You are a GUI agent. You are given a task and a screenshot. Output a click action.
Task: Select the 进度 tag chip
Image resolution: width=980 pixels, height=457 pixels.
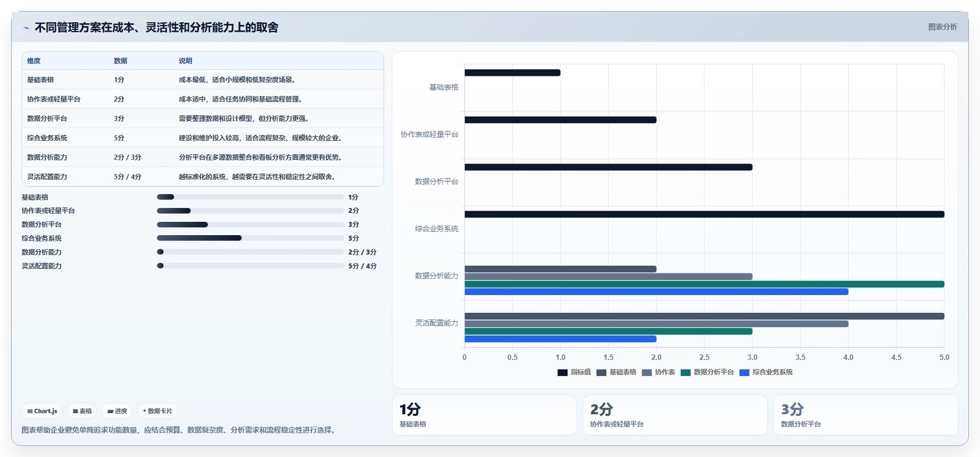tap(117, 411)
